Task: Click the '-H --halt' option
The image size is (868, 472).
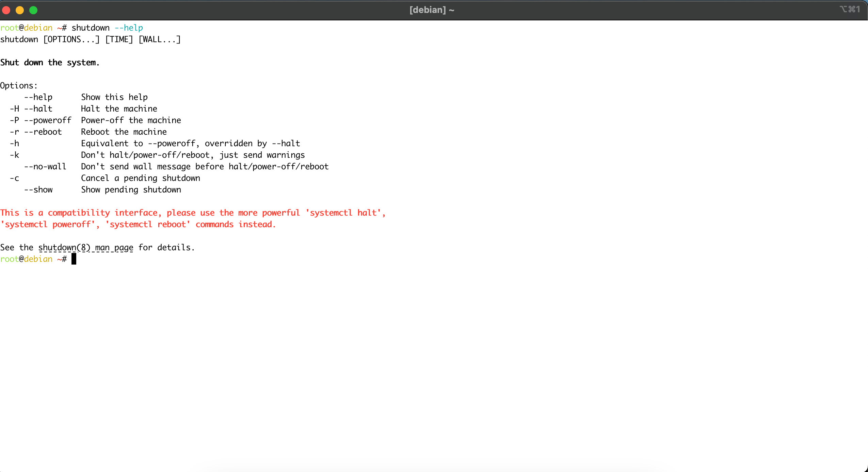Action: click(x=31, y=109)
